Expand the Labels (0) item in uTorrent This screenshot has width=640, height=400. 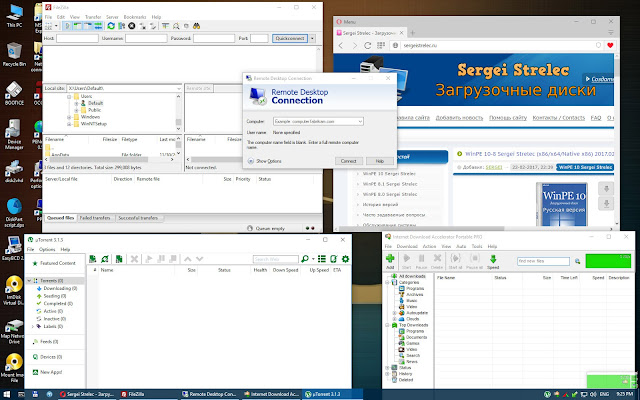tap(33, 327)
